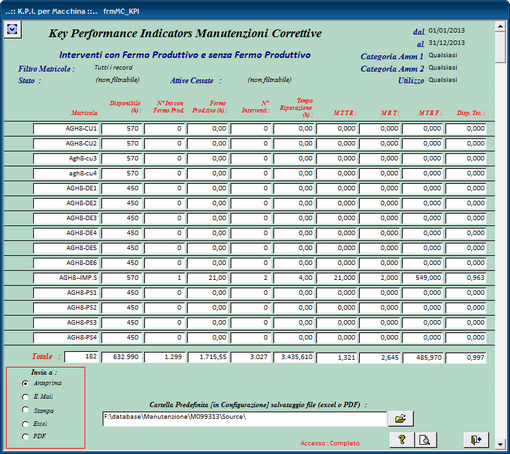The height and width of the screenshot is (454, 510).
Task: Click Matricola field AGH8-DE6
Action: coord(66,263)
